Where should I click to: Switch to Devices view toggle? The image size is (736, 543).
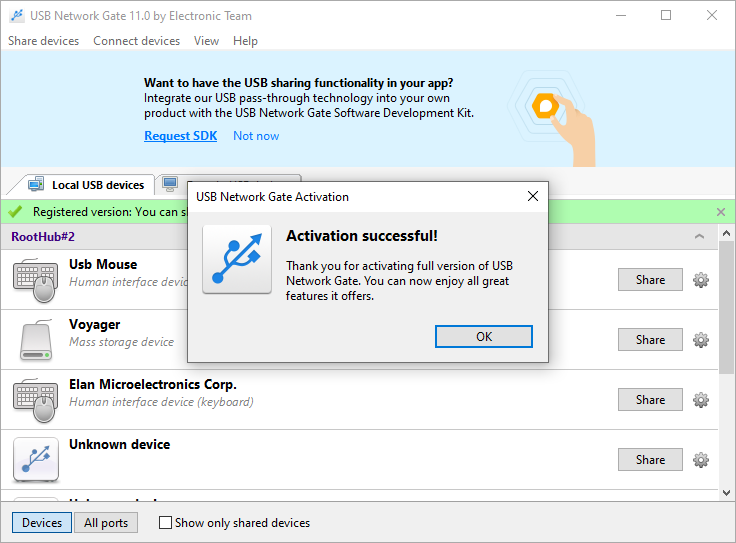point(42,523)
